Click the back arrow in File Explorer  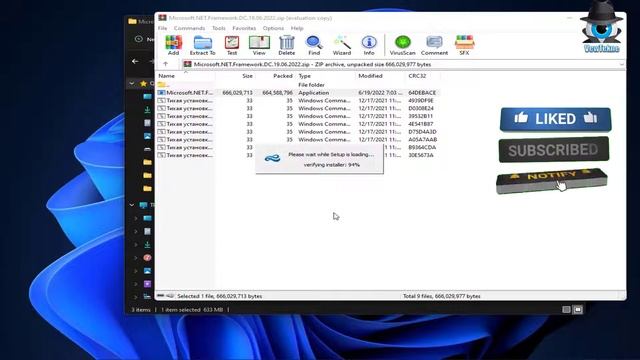point(135,61)
